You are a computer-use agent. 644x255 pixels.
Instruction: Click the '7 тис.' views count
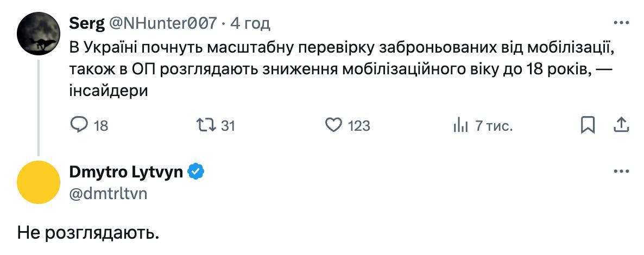[494, 126]
